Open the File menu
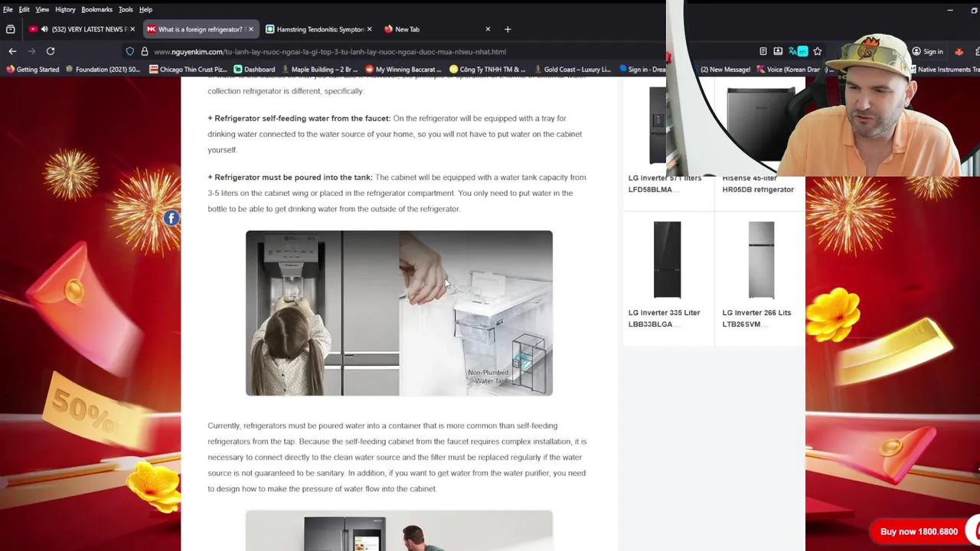The image size is (980, 551). point(8,9)
